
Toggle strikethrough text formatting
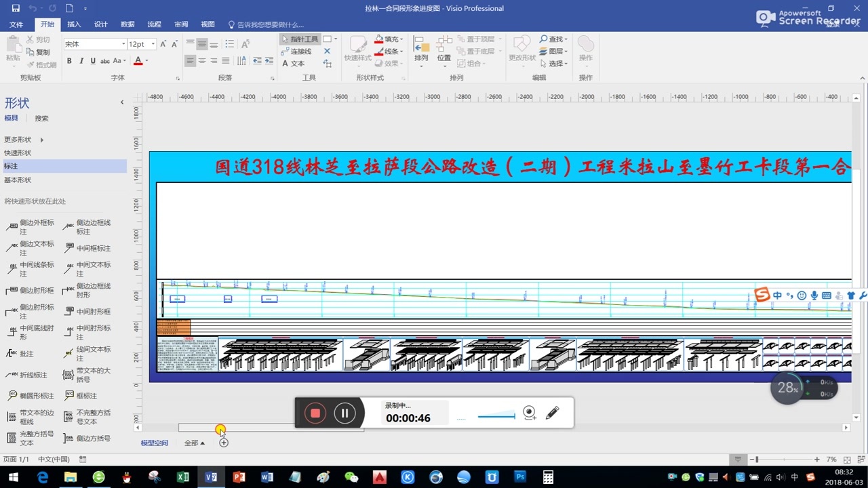click(105, 61)
